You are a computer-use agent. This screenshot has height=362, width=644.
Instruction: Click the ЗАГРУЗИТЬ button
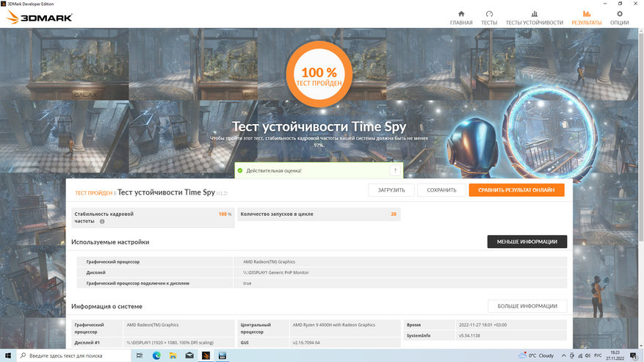click(391, 190)
